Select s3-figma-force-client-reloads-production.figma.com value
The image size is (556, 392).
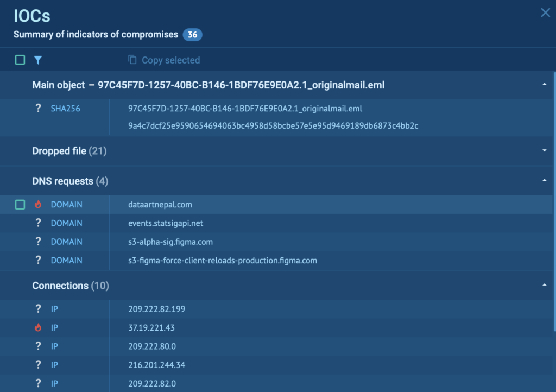coord(222,261)
